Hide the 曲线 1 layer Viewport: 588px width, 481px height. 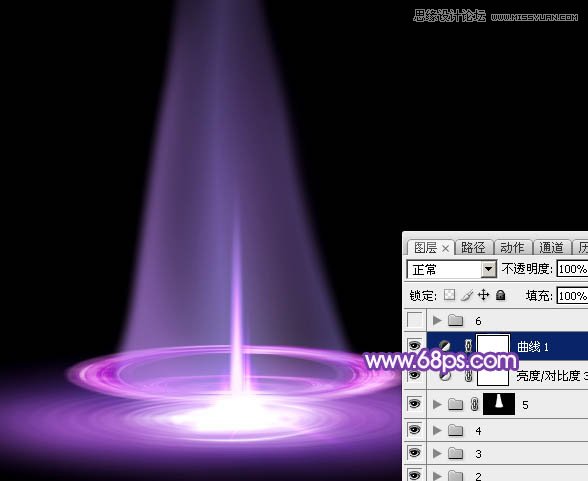414,345
